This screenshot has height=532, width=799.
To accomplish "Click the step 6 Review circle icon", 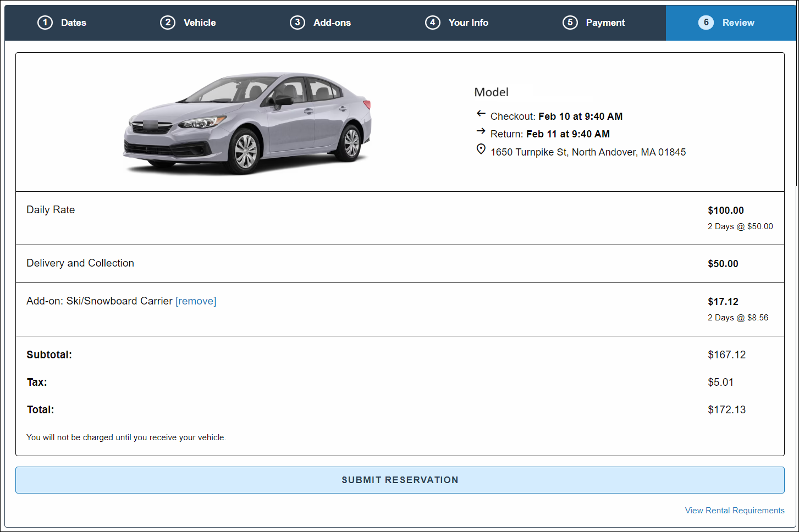I will click(706, 23).
